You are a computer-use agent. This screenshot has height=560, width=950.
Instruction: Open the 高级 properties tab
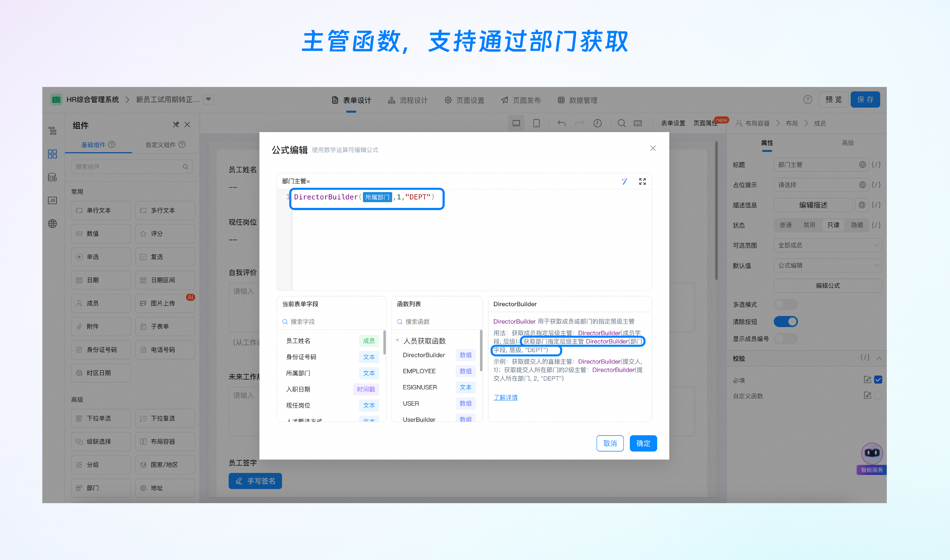pos(848,143)
